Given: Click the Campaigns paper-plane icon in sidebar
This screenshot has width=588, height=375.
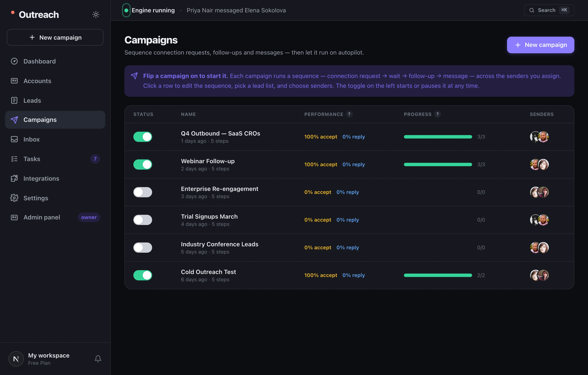Looking at the screenshot, I should [x=14, y=120].
